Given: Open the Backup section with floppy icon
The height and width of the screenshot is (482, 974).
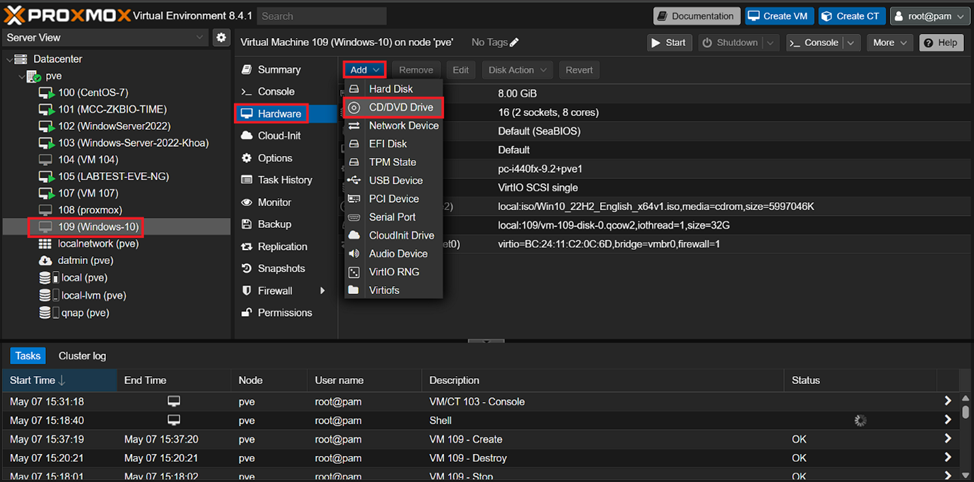Looking at the screenshot, I should pos(274,225).
